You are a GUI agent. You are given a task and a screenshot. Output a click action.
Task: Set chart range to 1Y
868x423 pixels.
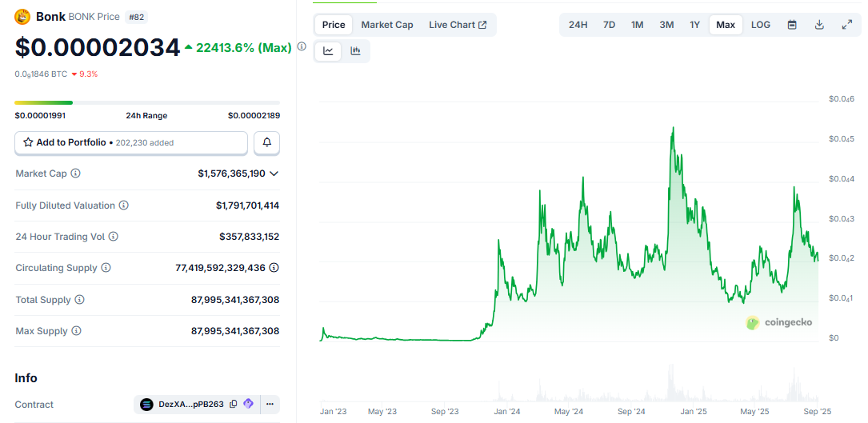tap(694, 25)
